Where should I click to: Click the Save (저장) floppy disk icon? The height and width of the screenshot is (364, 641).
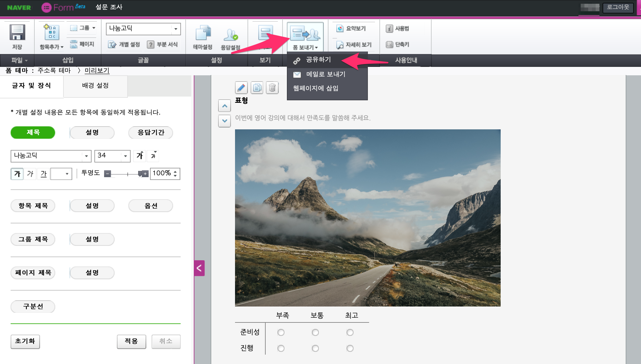(17, 32)
